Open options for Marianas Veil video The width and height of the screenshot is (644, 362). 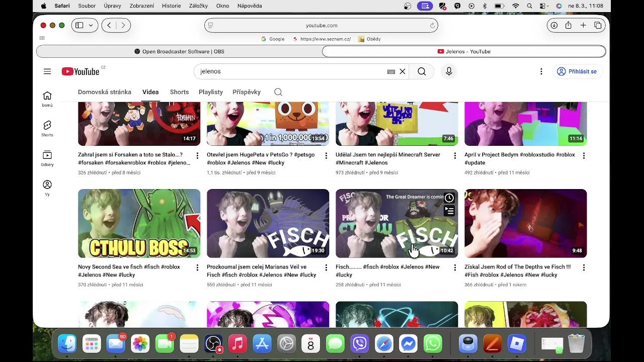[x=326, y=268]
